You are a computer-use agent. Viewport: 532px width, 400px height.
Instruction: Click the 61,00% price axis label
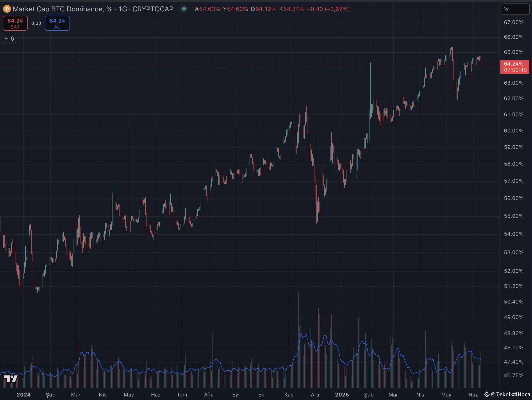click(514, 114)
